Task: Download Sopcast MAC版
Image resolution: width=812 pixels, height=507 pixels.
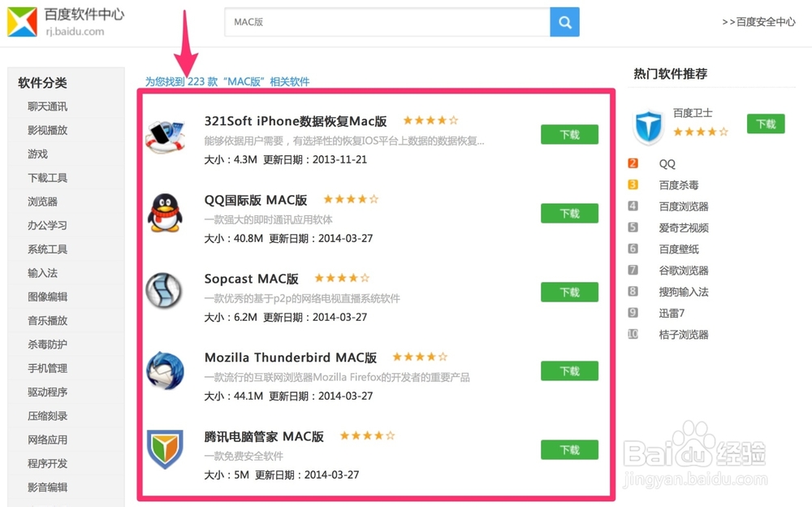Action: 570,292
